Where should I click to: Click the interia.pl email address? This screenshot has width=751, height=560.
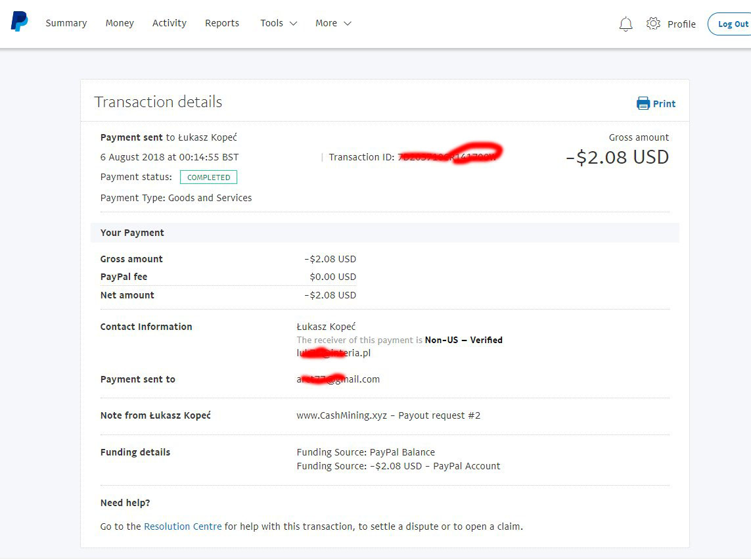[333, 353]
